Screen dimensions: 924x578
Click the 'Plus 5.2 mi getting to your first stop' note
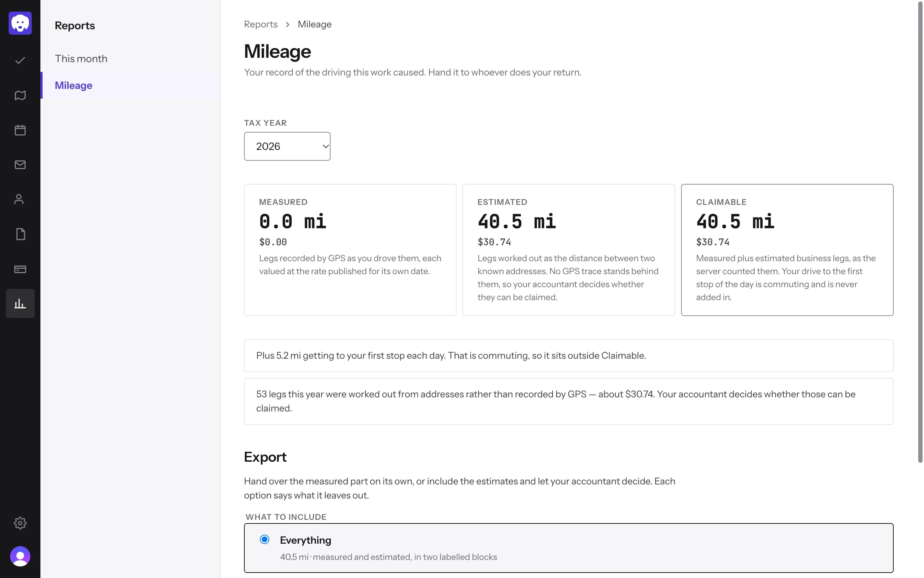click(568, 355)
